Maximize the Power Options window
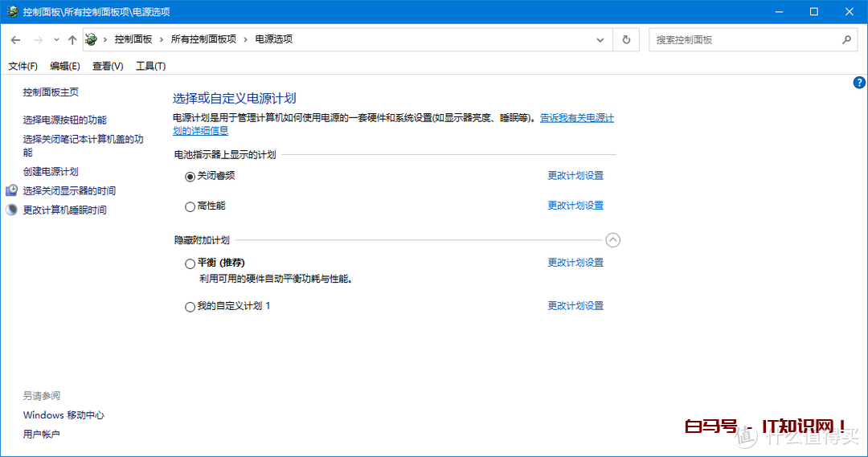Image resolution: width=868 pixels, height=457 pixels. point(813,11)
